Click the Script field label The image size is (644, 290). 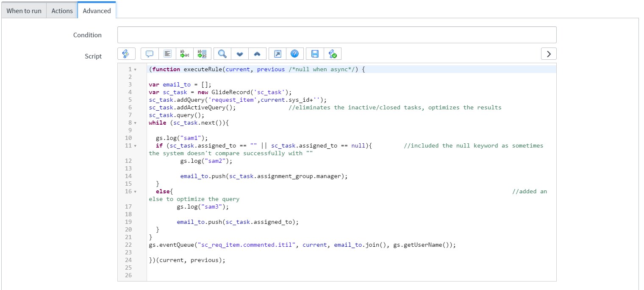(93, 56)
